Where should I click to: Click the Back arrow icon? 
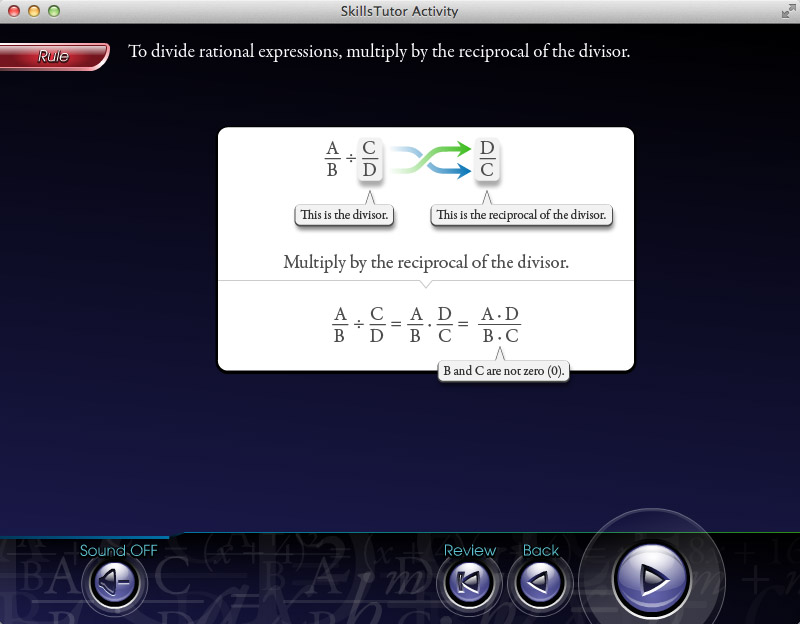(540, 580)
